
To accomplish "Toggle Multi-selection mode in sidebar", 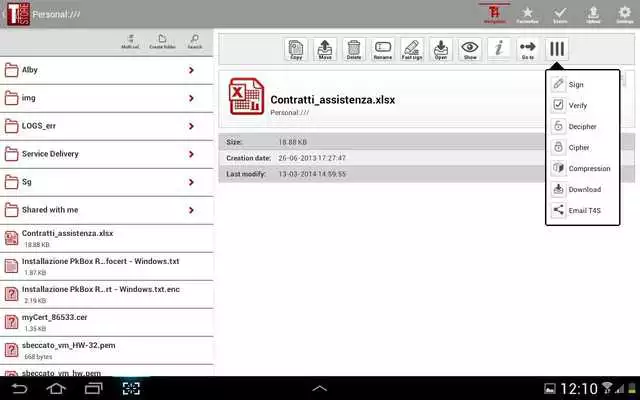I will point(130,41).
